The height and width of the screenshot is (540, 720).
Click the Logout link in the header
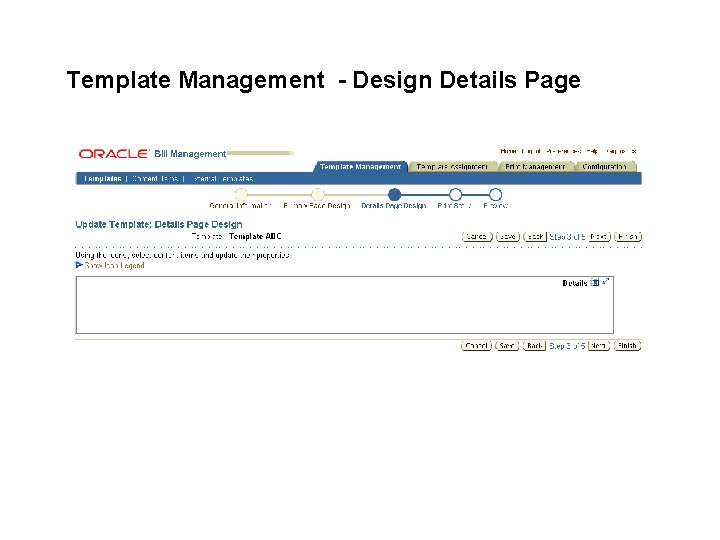pyautogui.click(x=531, y=151)
